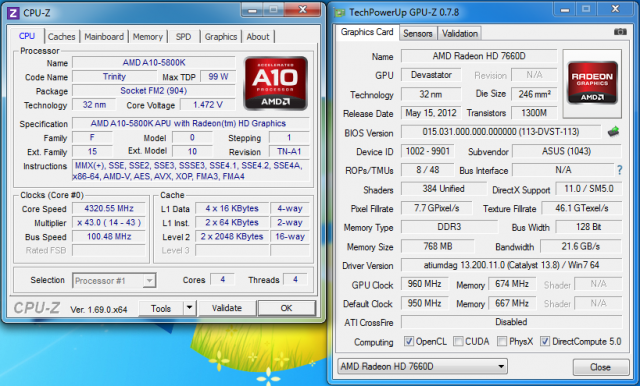This screenshot has width=640, height=386.
Task: Click the Close button in GPU-Z
Action: (600, 367)
